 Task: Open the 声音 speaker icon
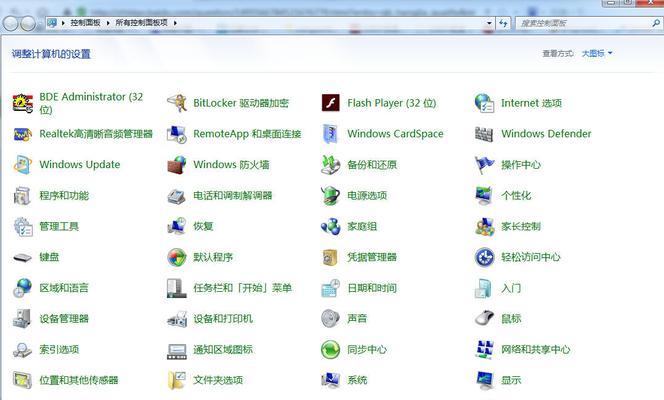(x=330, y=319)
